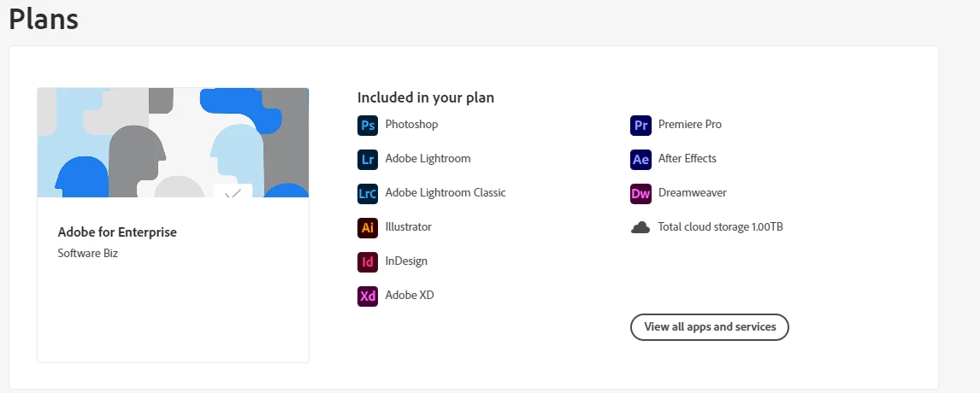Click the 'Photoshop' label

click(411, 125)
